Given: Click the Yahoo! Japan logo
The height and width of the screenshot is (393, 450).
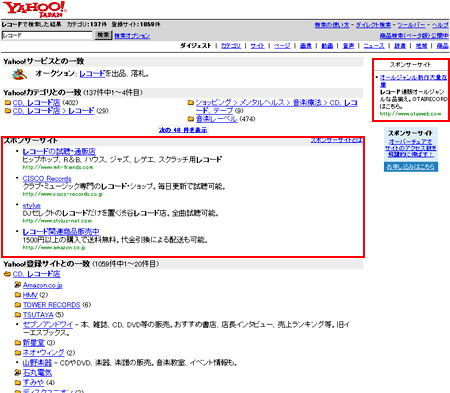Looking at the screenshot, I should point(35,9).
